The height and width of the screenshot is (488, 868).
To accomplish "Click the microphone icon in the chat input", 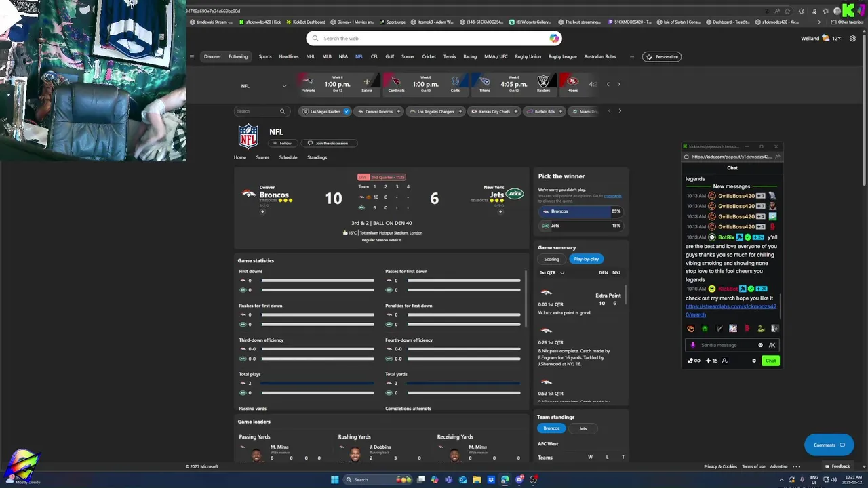I will pyautogui.click(x=693, y=345).
